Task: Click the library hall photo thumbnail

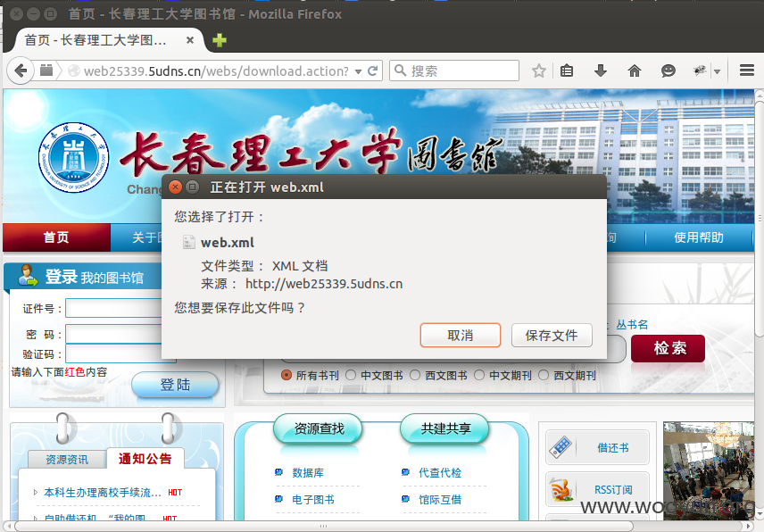Action: pyautogui.click(x=709, y=470)
